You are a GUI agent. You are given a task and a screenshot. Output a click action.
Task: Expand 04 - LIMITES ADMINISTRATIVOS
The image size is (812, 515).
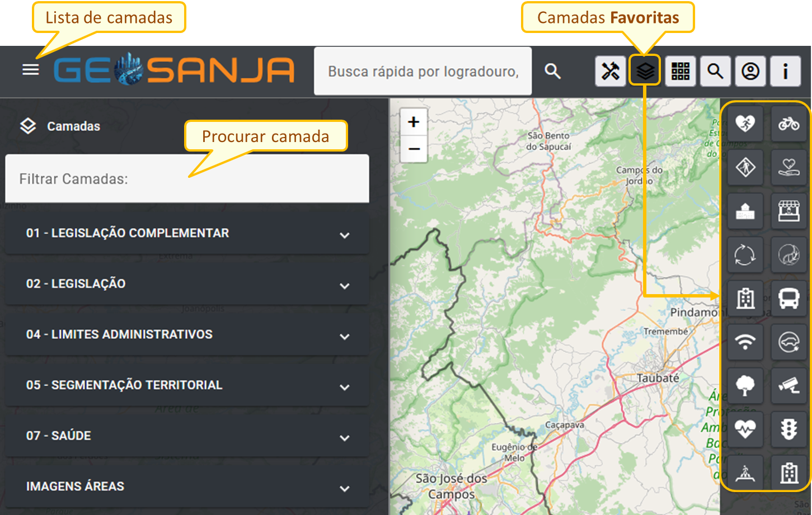pyautogui.click(x=187, y=334)
